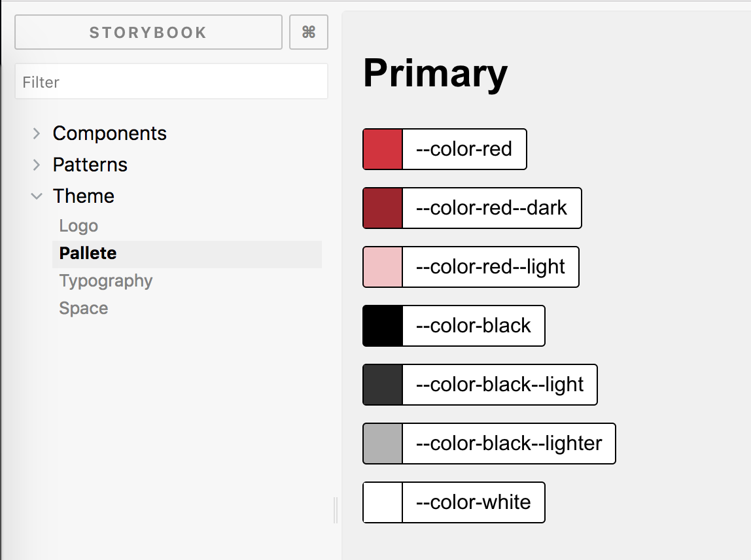
Task: Open the Logo story
Action: point(79,226)
